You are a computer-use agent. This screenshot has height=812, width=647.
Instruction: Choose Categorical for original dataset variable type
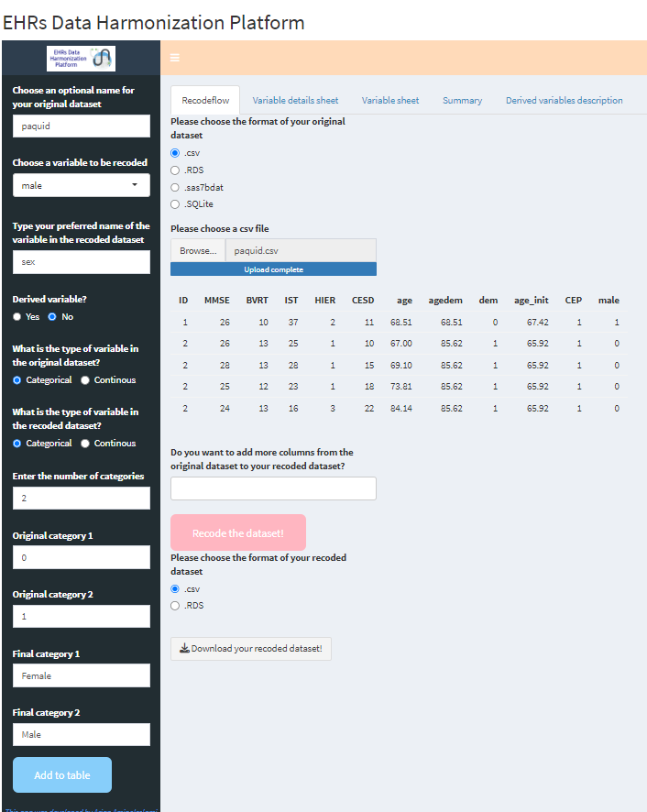pyautogui.click(x=17, y=380)
